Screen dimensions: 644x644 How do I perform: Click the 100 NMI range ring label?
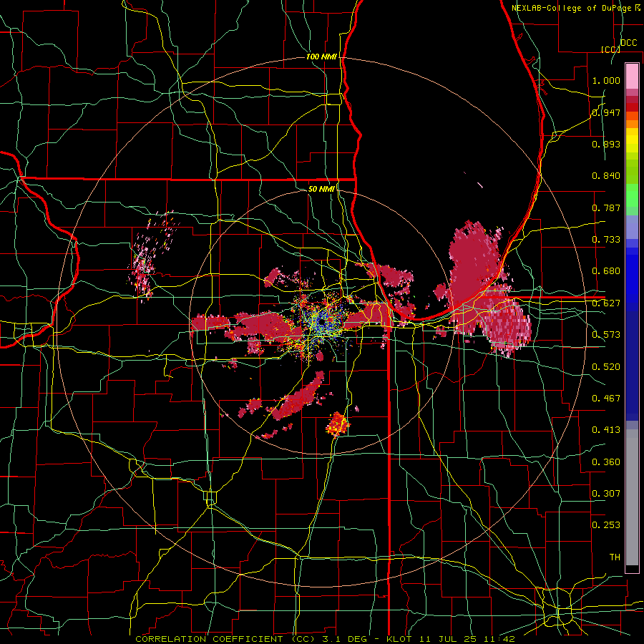click(x=321, y=57)
